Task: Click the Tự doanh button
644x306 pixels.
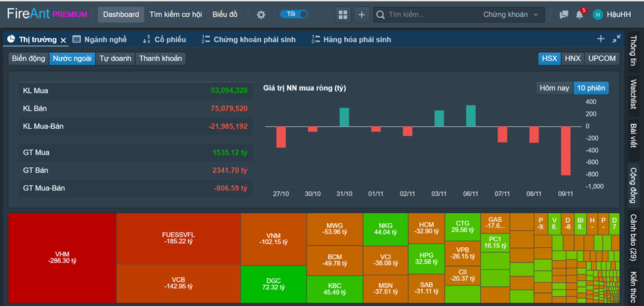Action: point(115,58)
